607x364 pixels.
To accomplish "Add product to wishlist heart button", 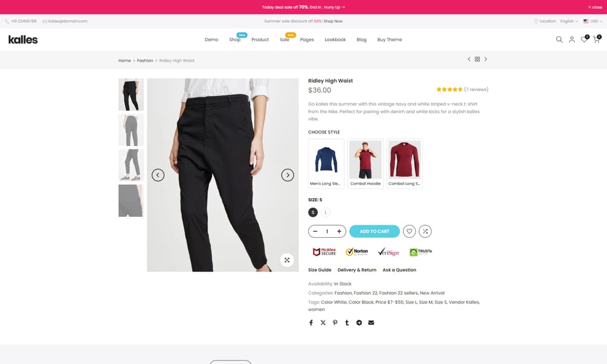I will click(409, 231).
